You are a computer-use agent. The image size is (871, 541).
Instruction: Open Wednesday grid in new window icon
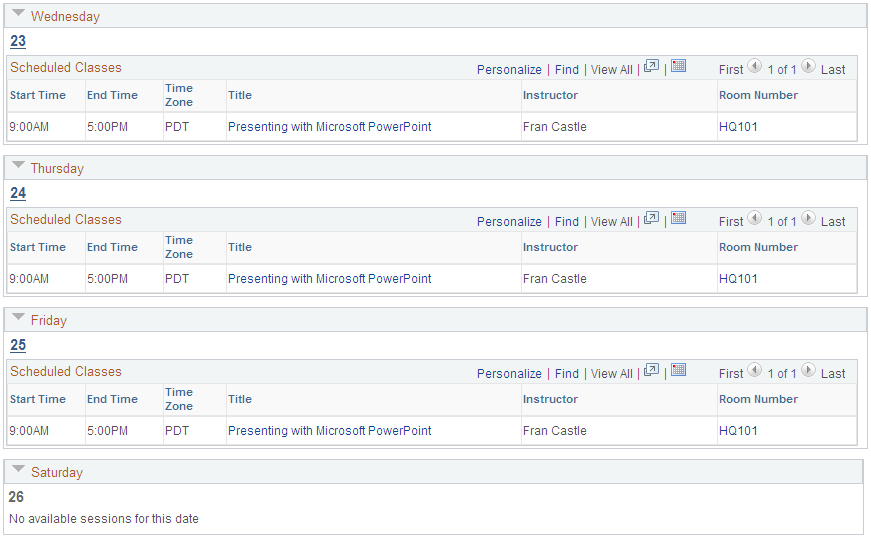pos(651,66)
